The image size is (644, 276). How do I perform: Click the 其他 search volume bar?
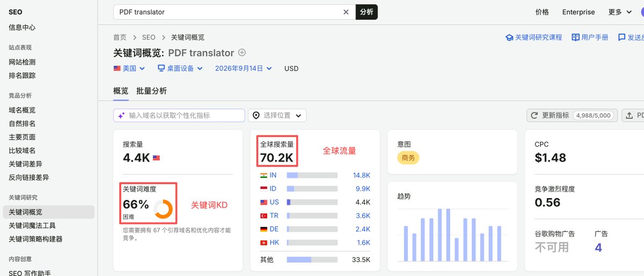[x=312, y=259]
